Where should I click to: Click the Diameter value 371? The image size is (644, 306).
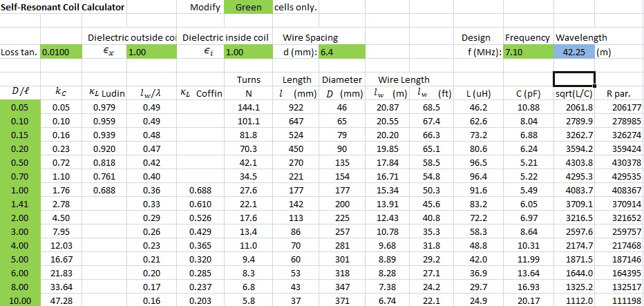click(342, 300)
